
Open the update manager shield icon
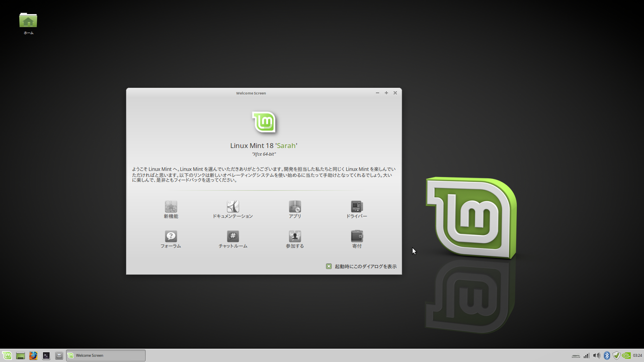[x=616, y=355]
